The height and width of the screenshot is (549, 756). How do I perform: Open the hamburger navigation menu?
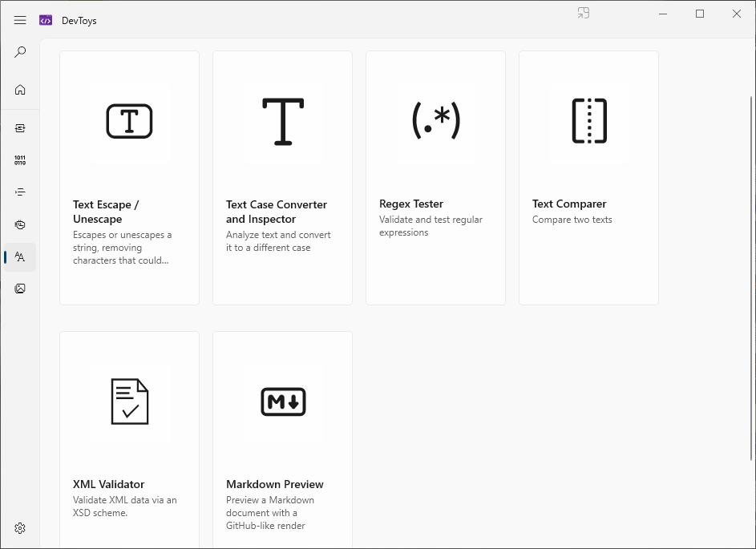click(20, 20)
